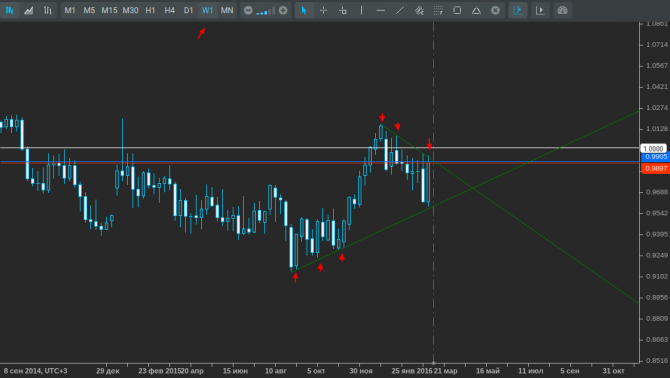
Task: Zoom out the chart with minus button
Action: tap(248, 10)
